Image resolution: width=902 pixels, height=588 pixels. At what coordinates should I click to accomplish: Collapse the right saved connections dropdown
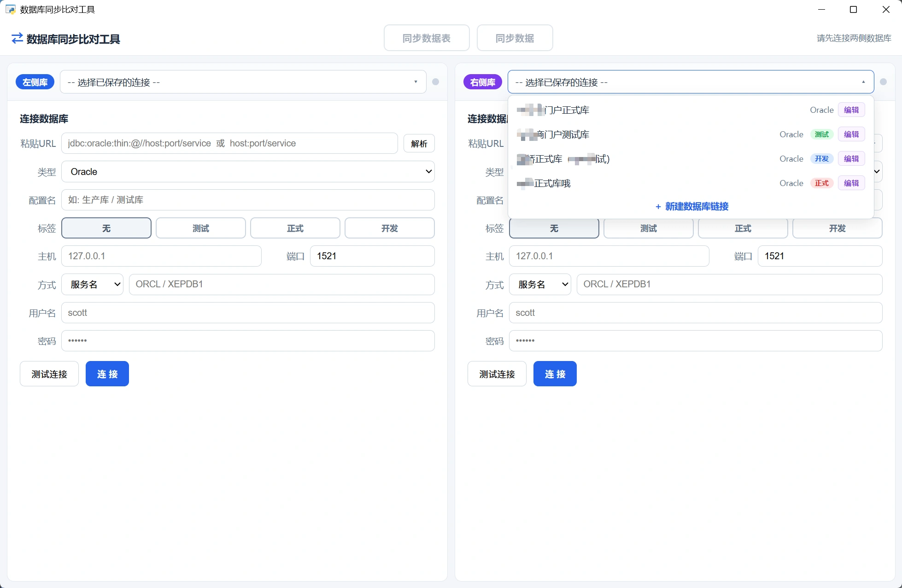pyautogui.click(x=691, y=82)
